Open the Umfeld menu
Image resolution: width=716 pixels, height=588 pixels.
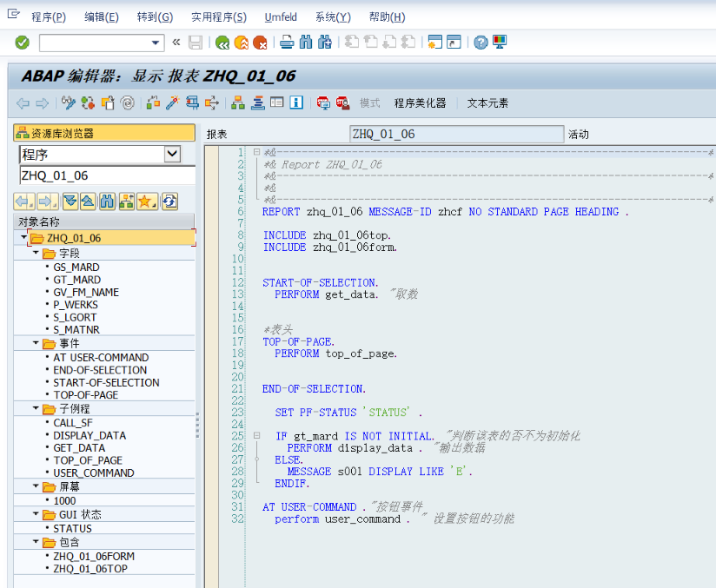[x=281, y=17]
